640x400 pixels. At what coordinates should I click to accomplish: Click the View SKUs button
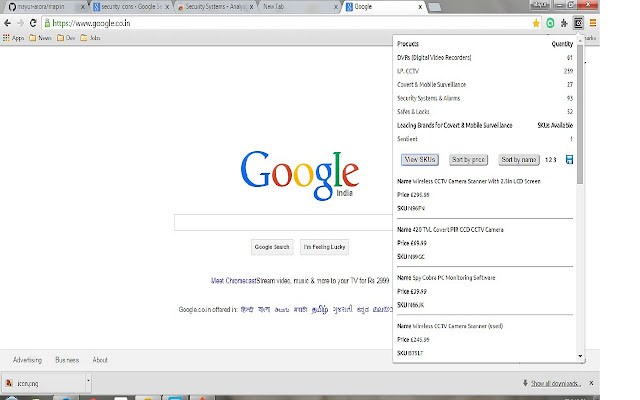tap(420, 160)
